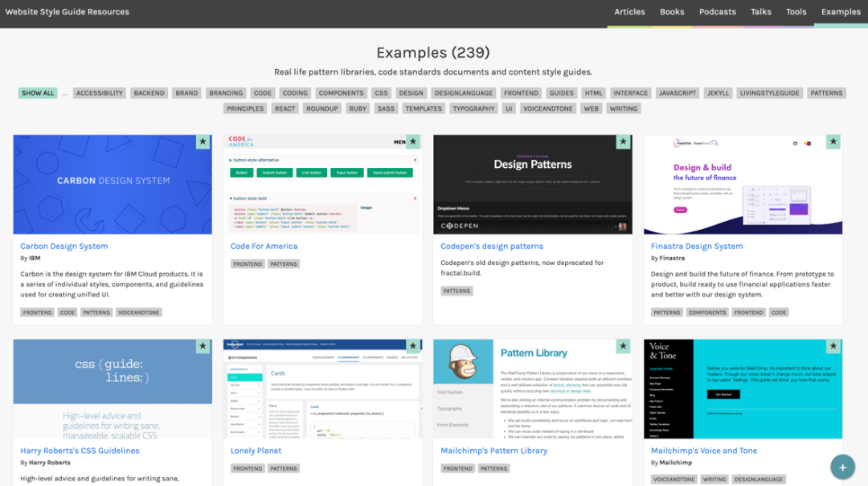Viewport: 868px width, 486px height.
Task: Star the Harry Roberts's CSS Guidelines card
Action: pos(203,346)
